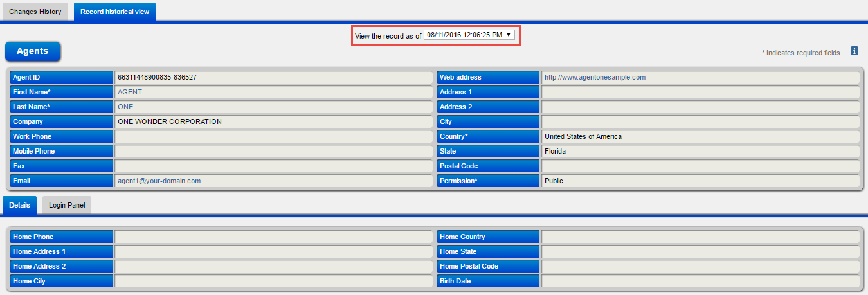Viewport: 868px width, 295px height.
Task: Click the Agents header button
Action: 32,51
